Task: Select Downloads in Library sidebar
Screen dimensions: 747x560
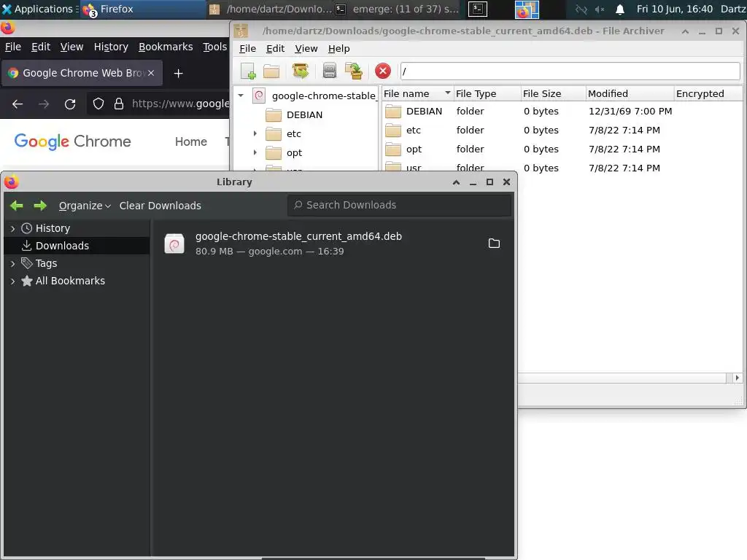Action: click(x=77, y=246)
